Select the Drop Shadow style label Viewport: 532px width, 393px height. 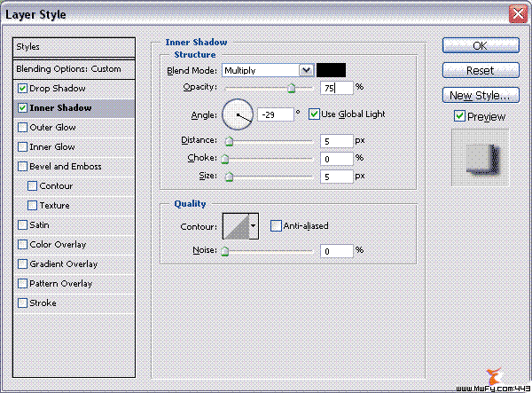pos(58,89)
